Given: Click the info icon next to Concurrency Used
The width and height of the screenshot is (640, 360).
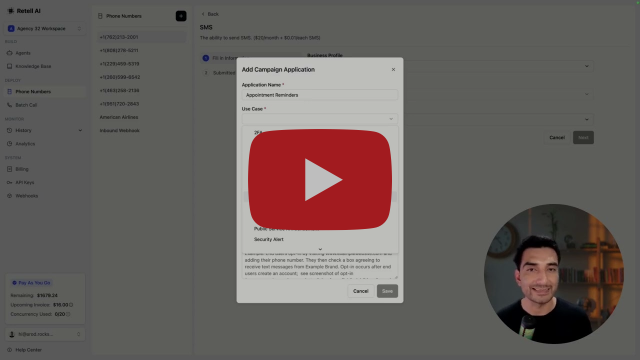Looking at the screenshot, I should [x=68, y=314].
